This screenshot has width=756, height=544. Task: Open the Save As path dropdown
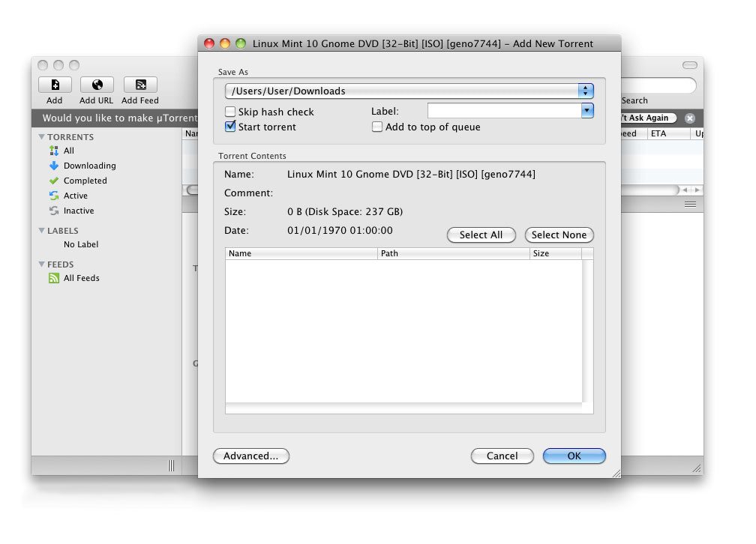coord(586,91)
